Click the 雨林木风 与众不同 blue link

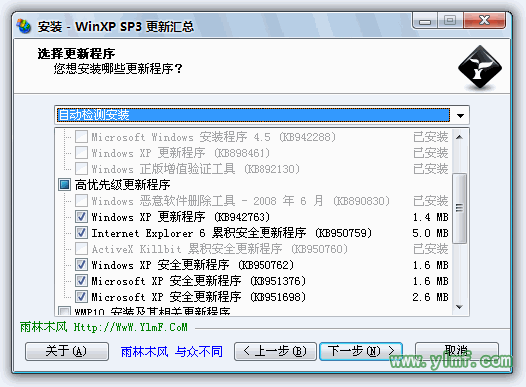[171, 352]
